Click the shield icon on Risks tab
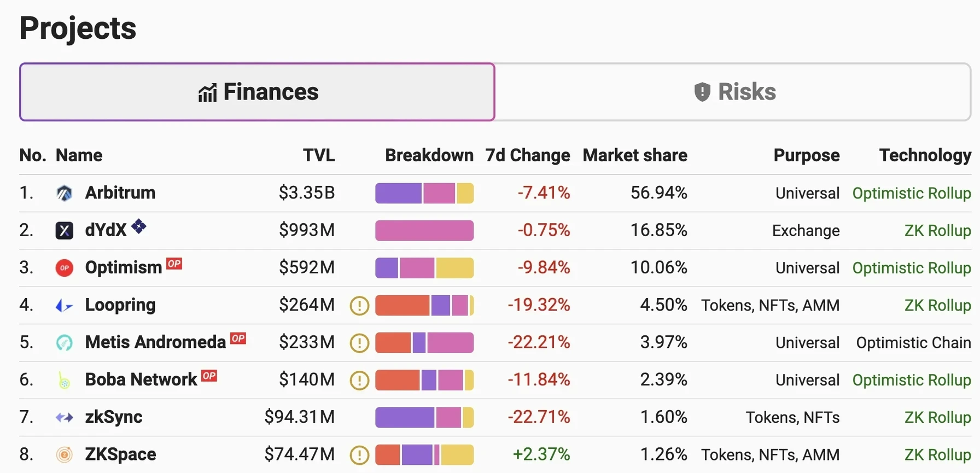The height and width of the screenshot is (473, 980). pos(702,92)
